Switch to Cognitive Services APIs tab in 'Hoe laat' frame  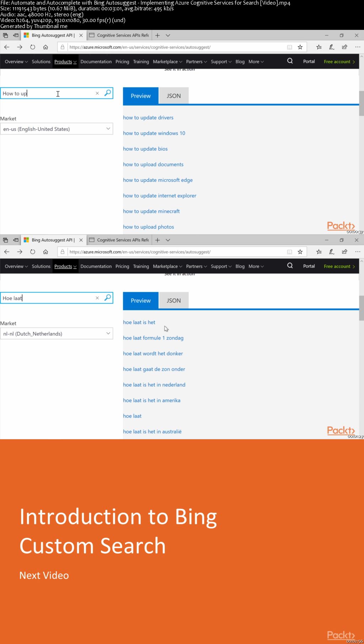click(x=119, y=240)
